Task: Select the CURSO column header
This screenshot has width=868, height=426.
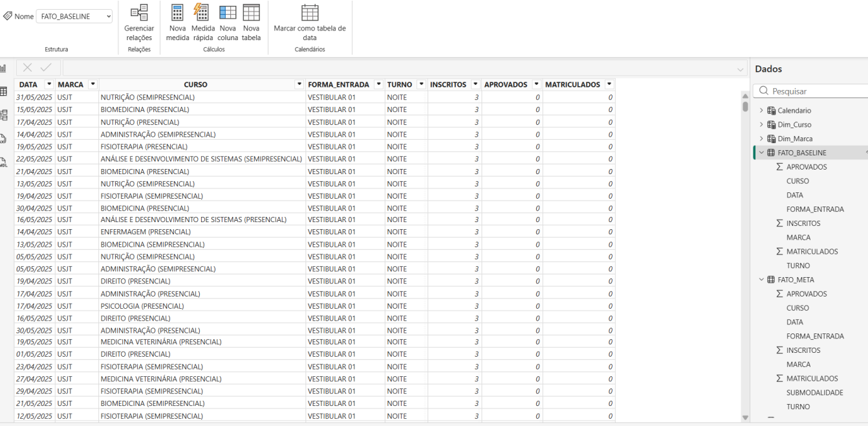Action: pyautogui.click(x=202, y=85)
